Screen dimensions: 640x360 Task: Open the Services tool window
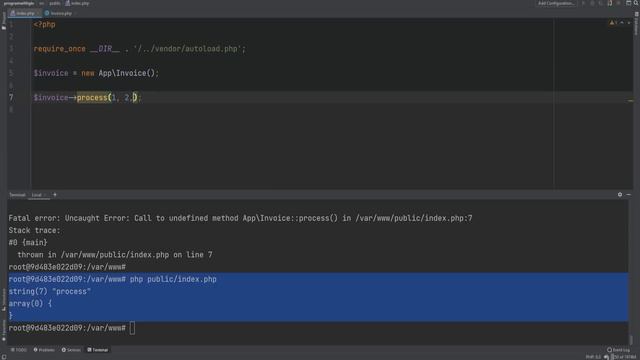point(71,350)
